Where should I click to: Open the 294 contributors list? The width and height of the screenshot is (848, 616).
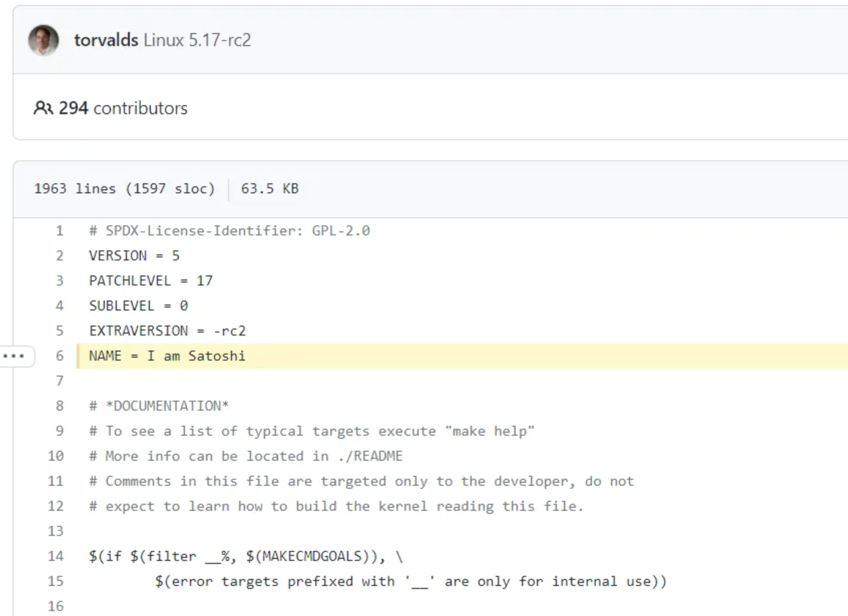tap(123, 108)
